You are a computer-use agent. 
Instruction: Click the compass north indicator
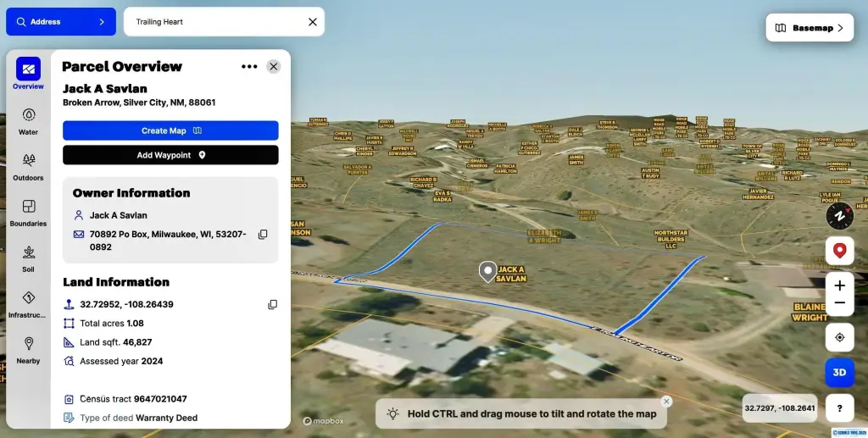[840, 216]
